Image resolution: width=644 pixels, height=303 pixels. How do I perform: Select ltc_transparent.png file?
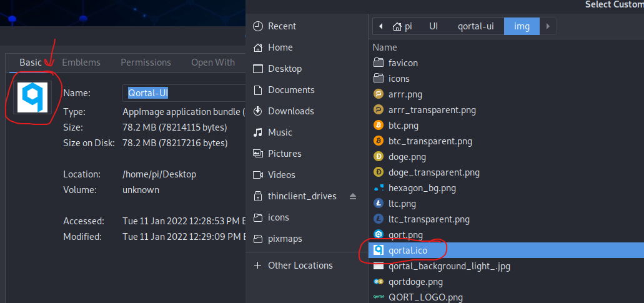click(506, 219)
